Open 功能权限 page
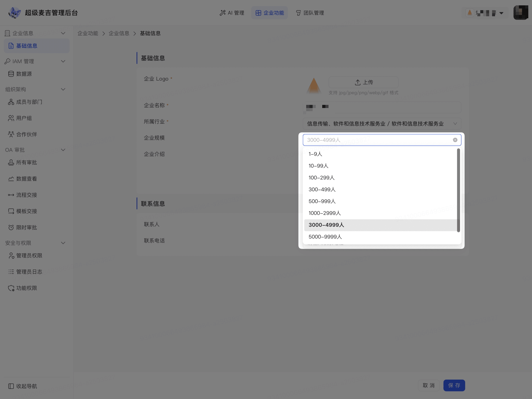The height and width of the screenshot is (399, 532). pos(37,288)
